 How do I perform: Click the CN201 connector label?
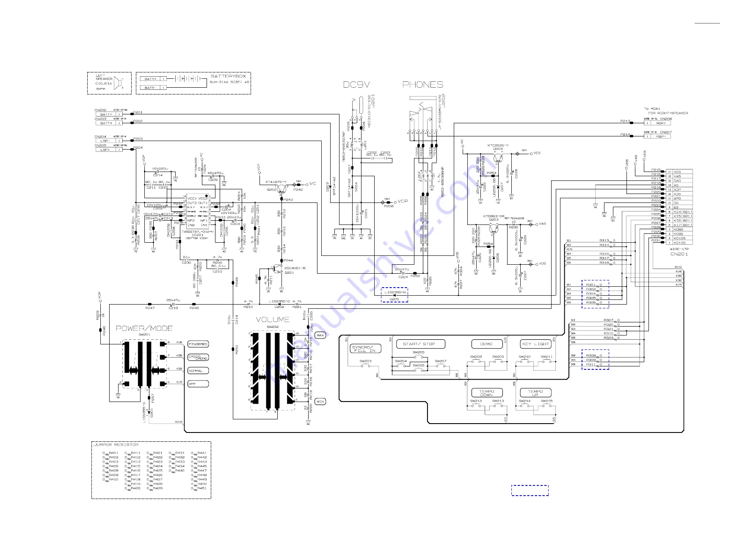click(x=679, y=254)
